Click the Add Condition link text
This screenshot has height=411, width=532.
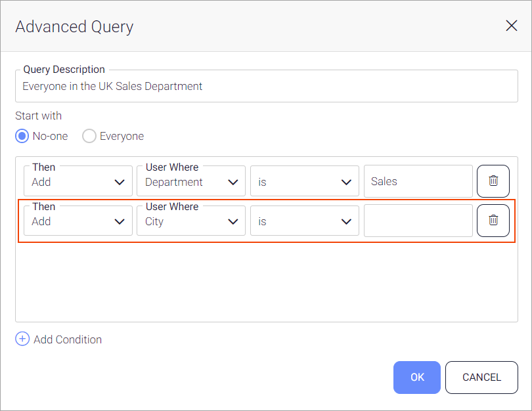[x=68, y=339]
